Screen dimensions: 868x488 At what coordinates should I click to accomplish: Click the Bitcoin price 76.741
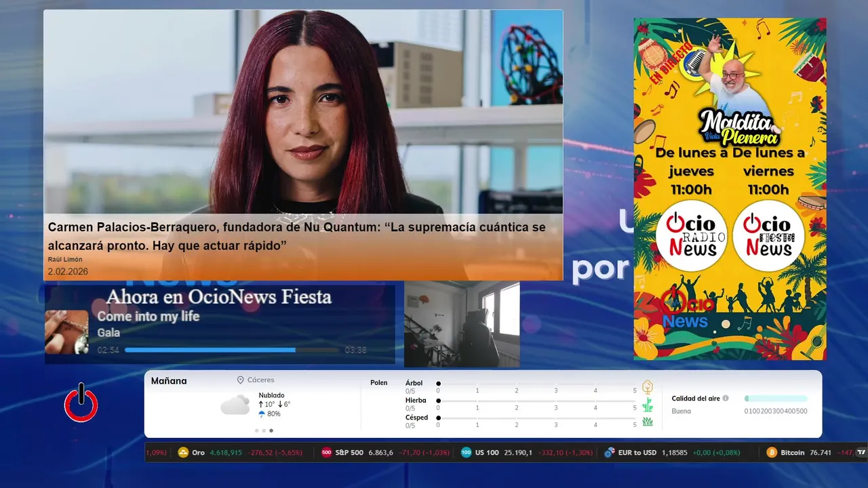pyautogui.click(x=821, y=452)
